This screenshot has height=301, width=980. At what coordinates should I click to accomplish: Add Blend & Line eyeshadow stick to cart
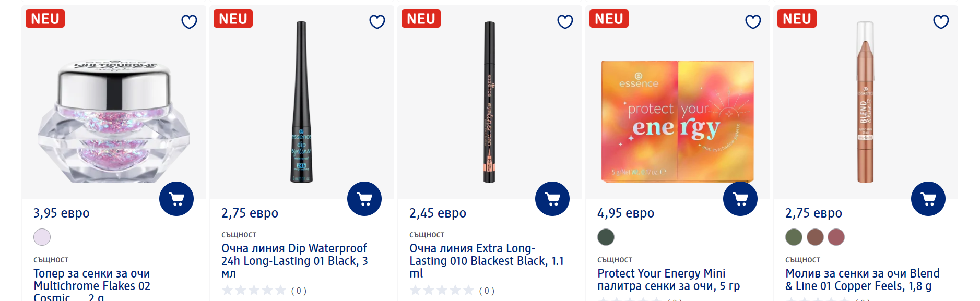928,199
